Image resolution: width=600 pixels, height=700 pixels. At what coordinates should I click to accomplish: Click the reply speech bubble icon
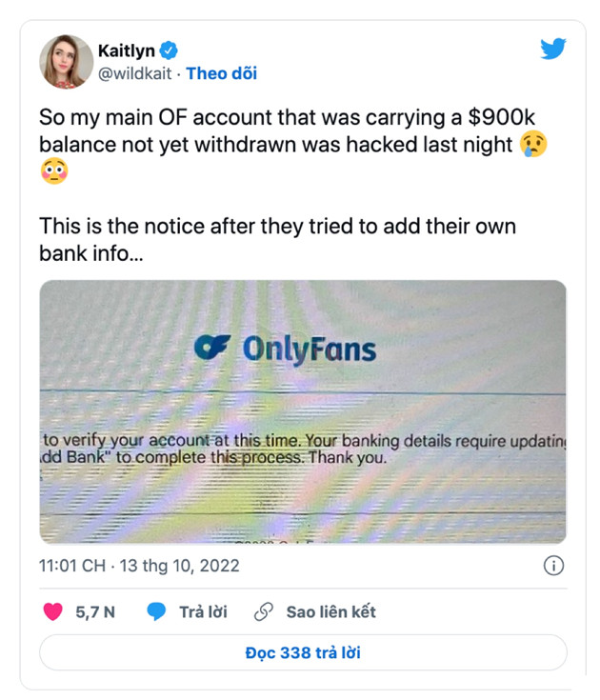click(157, 612)
